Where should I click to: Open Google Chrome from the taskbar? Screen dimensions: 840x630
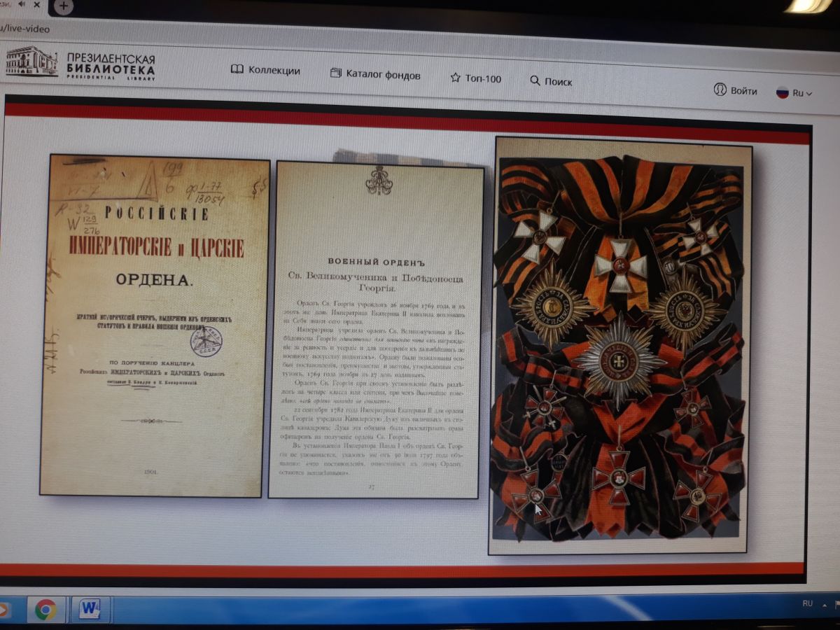point(45,609)
